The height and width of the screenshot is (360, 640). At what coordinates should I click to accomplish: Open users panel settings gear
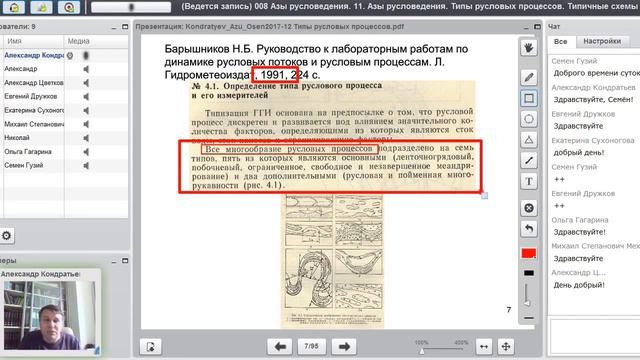[x=7, y=236]
